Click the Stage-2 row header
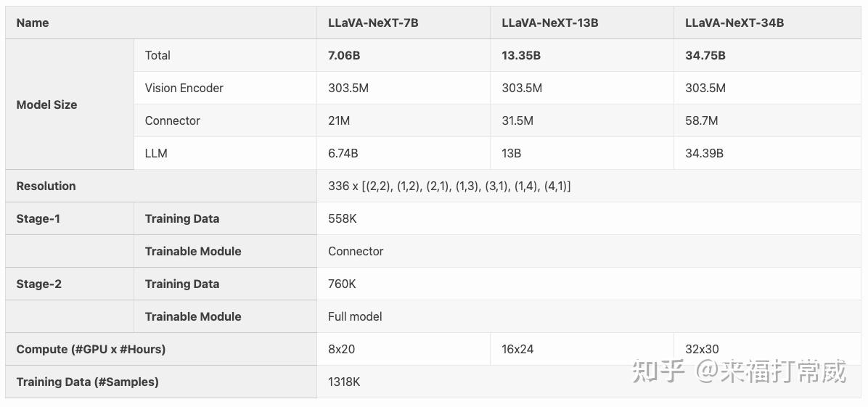The height and width of the screenshot is (407, 868). 38,284
